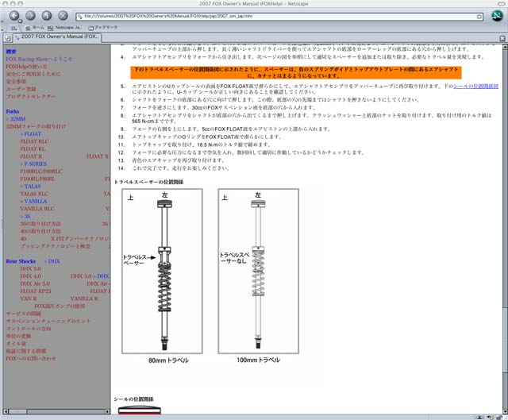Open the プロダクトセレクター link
Screen dimensions: 508x420
(31, 96)
